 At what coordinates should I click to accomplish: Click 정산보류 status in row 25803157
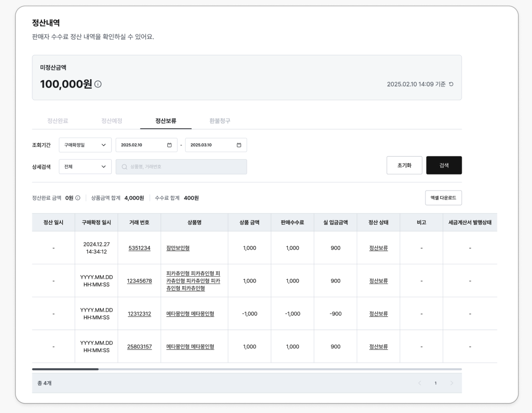(378, 347)
